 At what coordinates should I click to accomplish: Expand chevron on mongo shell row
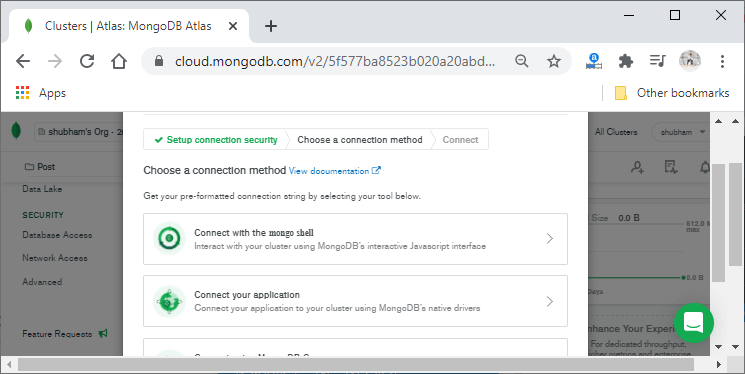[550, 238]
